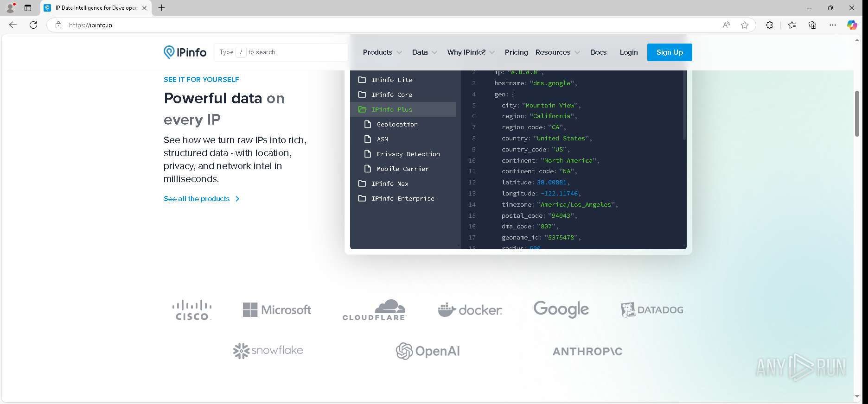Click the Cisco logo

point(192,310)
